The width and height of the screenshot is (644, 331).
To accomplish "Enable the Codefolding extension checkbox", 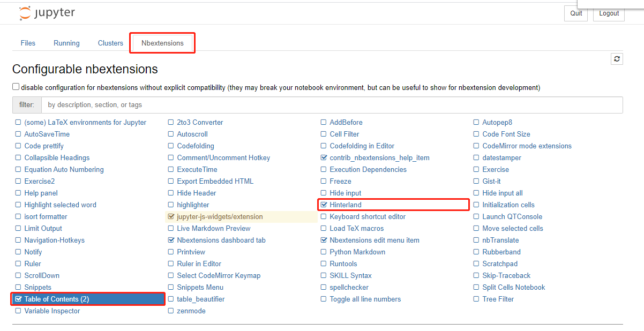I will pyautogui.click(x=171, y=146).
